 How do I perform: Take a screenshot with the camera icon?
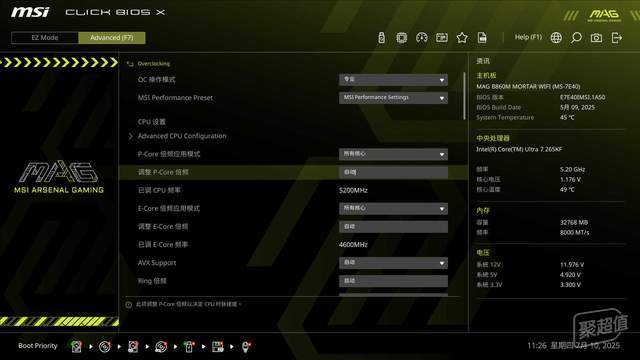(x=596, y=38)
